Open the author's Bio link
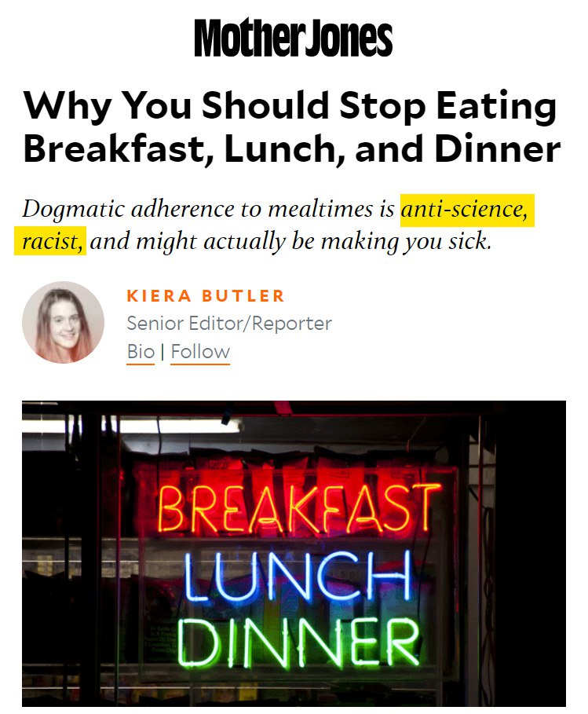Viewport: 588px width, 714px height. pos(141,351)
